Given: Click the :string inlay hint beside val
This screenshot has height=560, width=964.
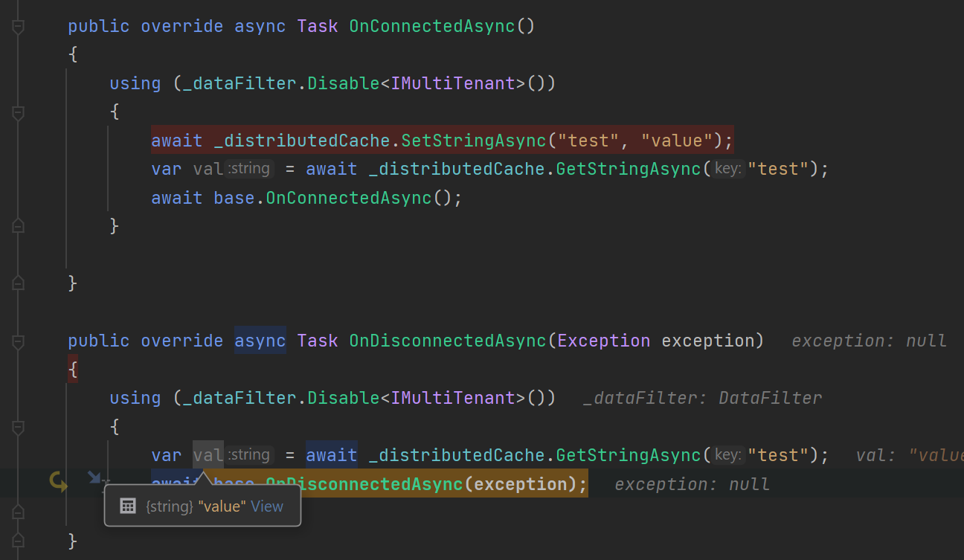Looking at the screenshot, I should click(x=249, y=168).
